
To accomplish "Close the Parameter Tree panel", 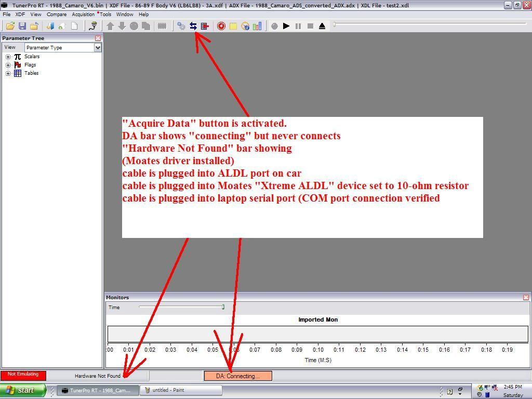I will point(98,38).
